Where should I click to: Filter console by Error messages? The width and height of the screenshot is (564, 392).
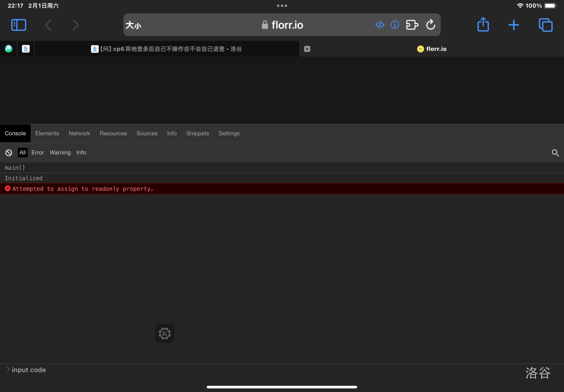click(x=37, y=153)
